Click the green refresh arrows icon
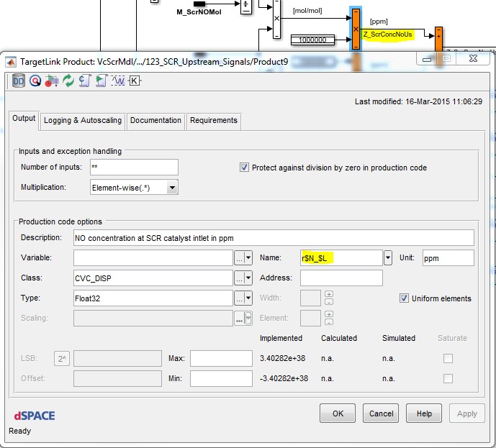Viewport: 496px width, 448px height. click(x=68, y=81)
